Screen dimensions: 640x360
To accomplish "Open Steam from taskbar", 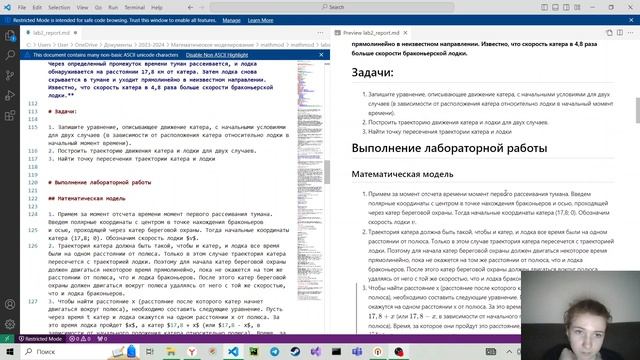I will (295, 351).
